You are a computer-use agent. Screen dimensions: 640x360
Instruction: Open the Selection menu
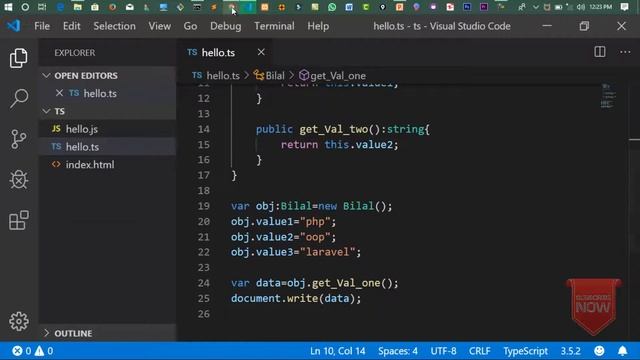114,26
